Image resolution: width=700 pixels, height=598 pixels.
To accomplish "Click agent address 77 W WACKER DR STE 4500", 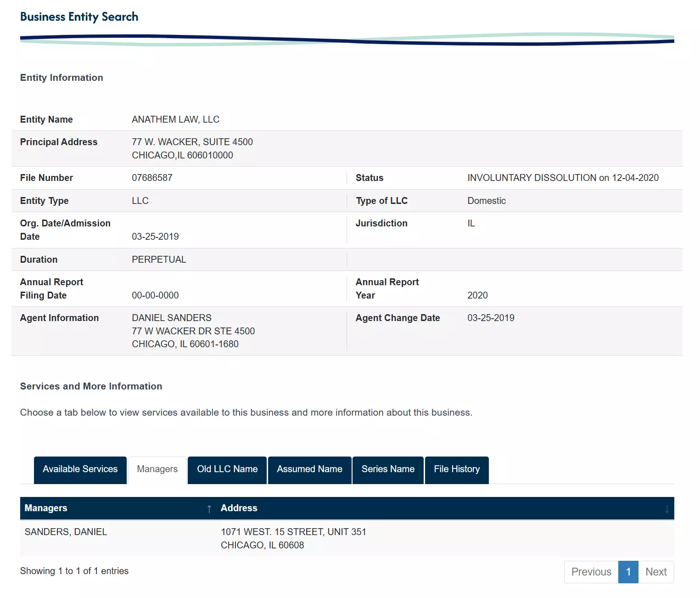I will (193, 331).
